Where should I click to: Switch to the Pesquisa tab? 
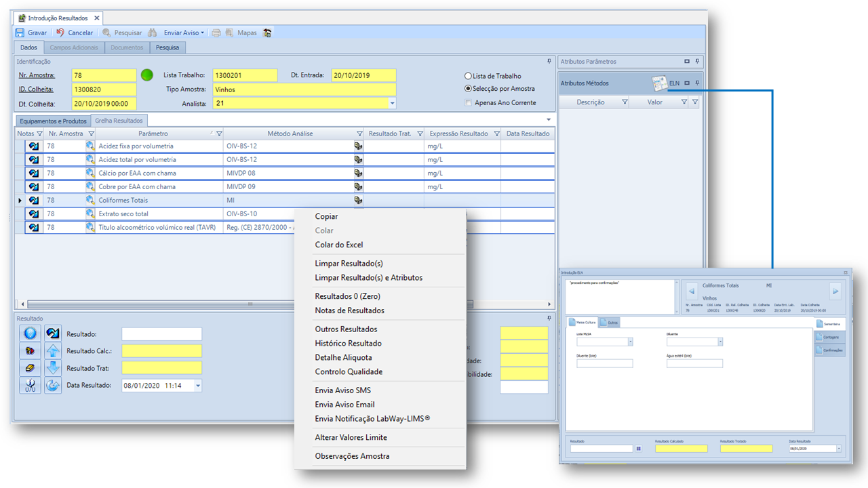pos(167,47)
